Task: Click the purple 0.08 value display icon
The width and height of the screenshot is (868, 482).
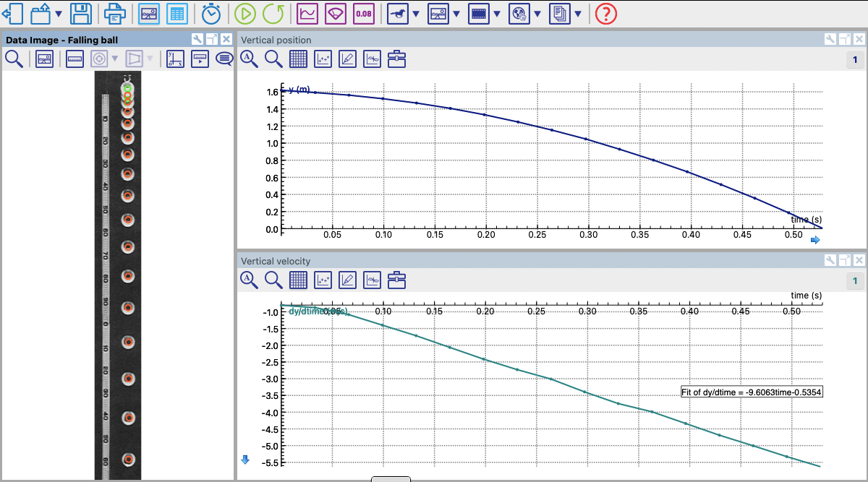Action: pyautogui.click(x=363, y=14)
